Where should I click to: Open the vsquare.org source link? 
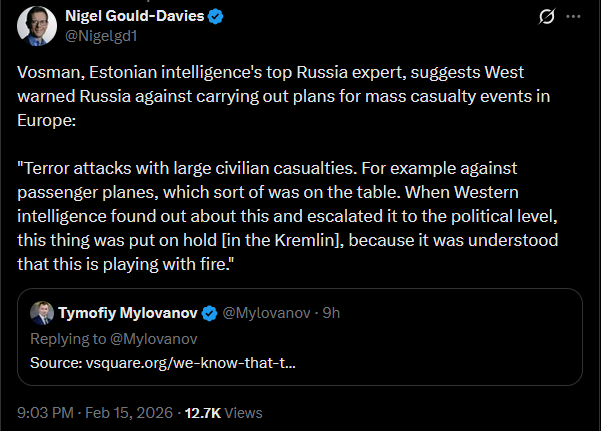coord(190,363)
